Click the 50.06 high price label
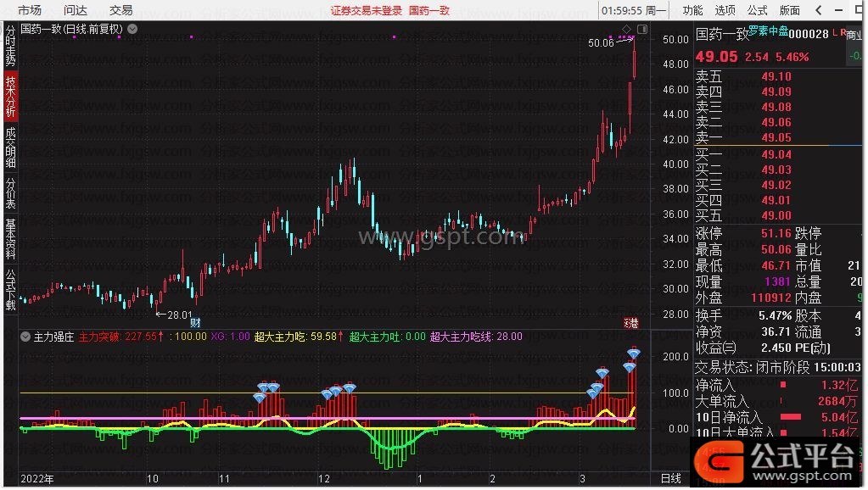This screenshot has width=868, height=490. [x=602, y=42]
